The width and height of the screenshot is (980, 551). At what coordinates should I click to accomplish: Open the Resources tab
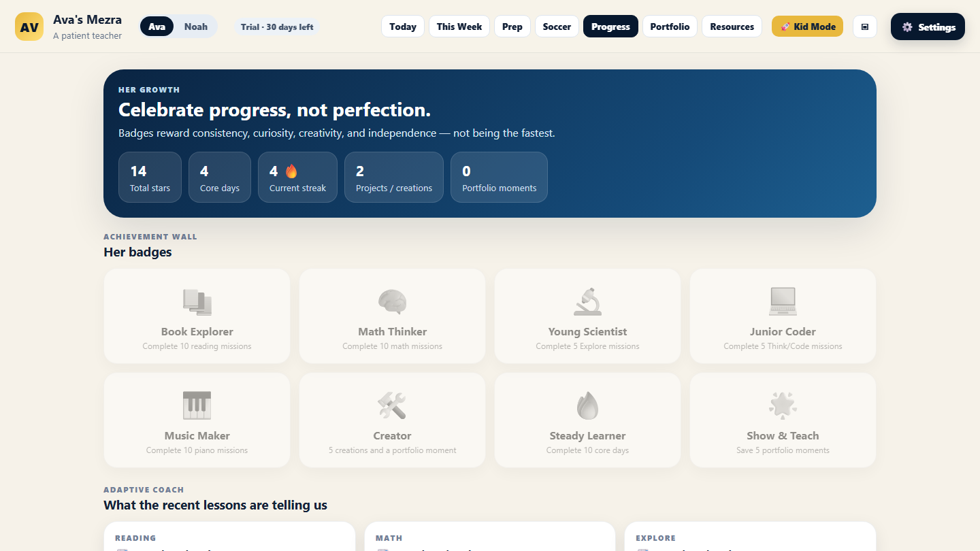coord(732,27)
